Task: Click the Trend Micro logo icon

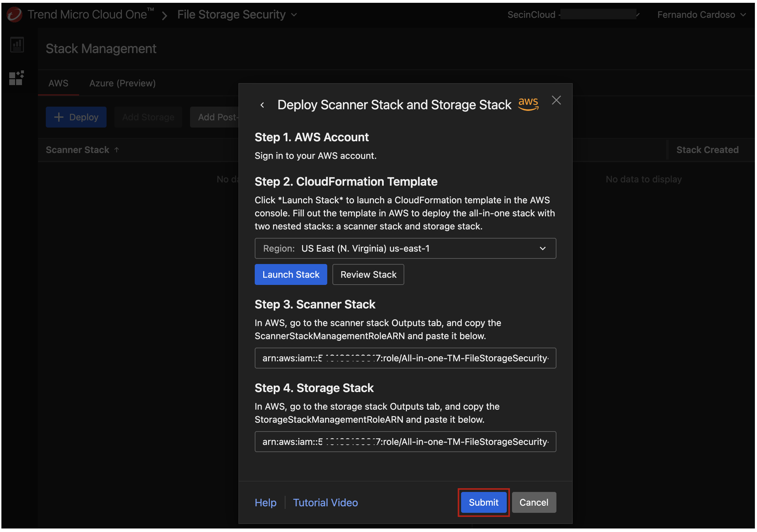Action: [14, 14]
